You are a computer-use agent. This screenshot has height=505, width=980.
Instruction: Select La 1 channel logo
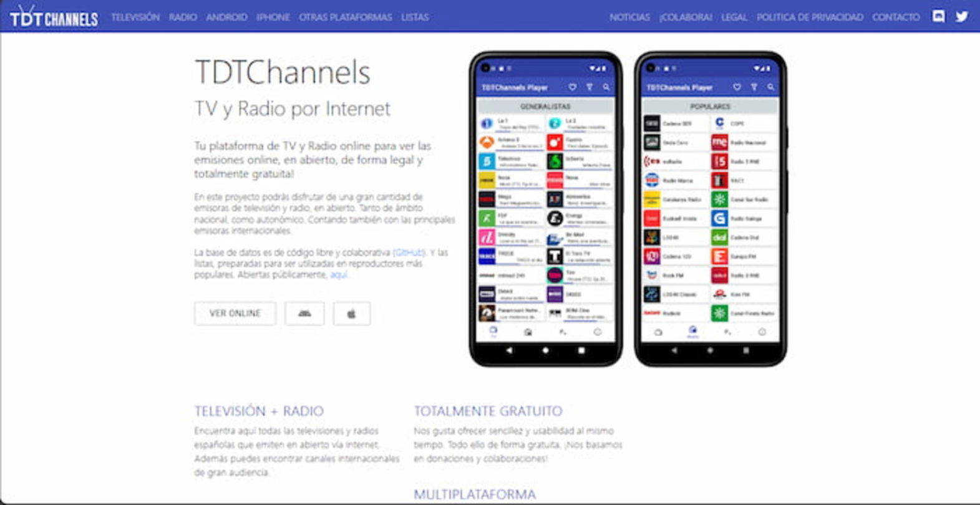click(x=487, y=123)
